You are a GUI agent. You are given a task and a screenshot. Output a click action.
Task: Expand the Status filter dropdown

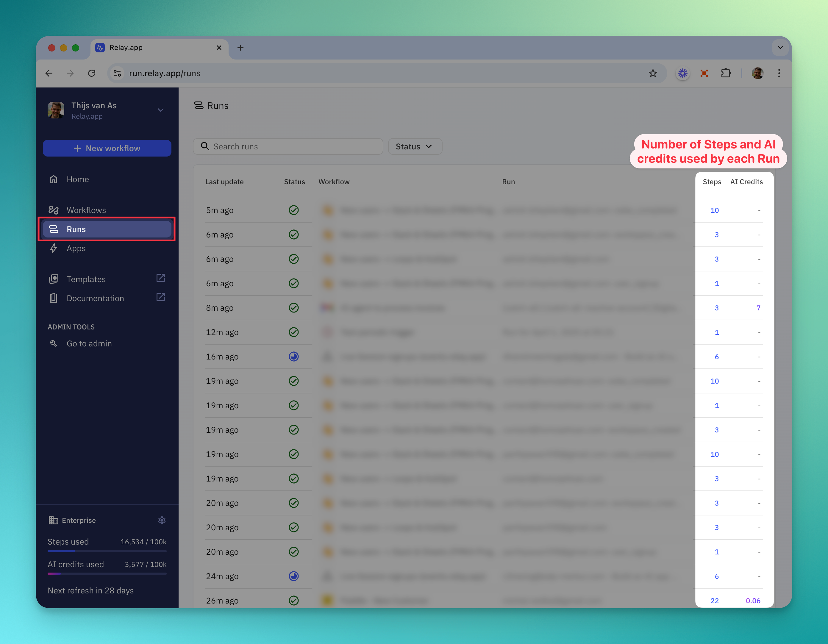415,147
